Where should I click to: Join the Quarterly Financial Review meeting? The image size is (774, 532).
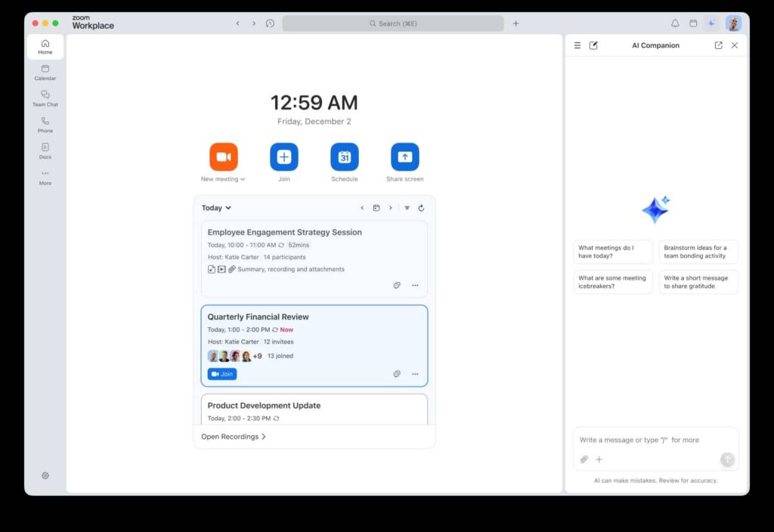(222, 374)
